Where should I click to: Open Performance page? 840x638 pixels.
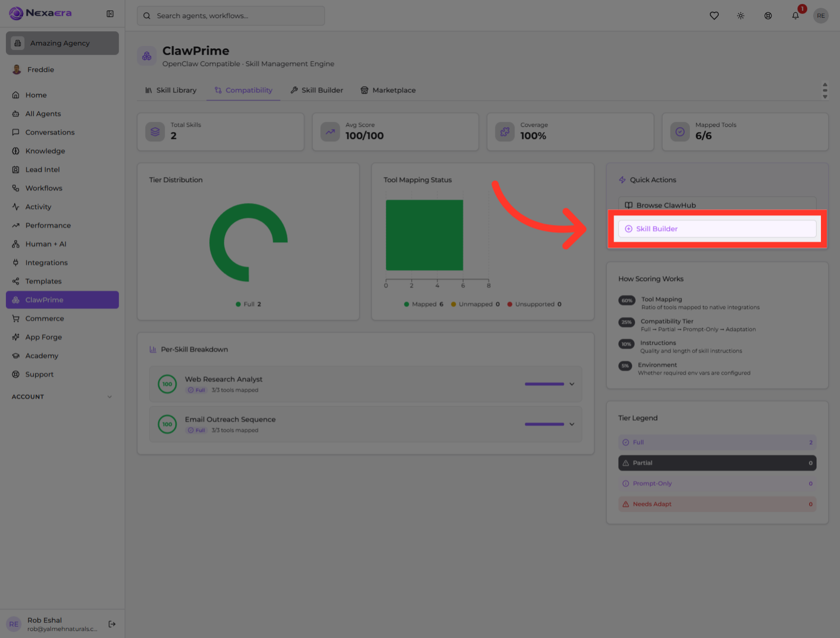[x=63, y=225]
